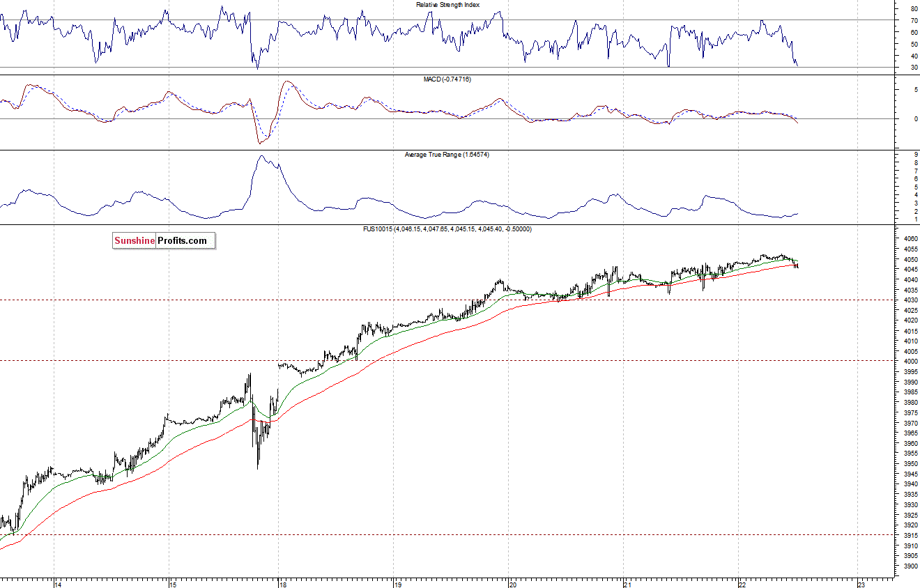This screenshot has height=588, width=920.
Task: Select the 50 level on RSI scale
Action: pyautogui.click(x=913, y=44)
